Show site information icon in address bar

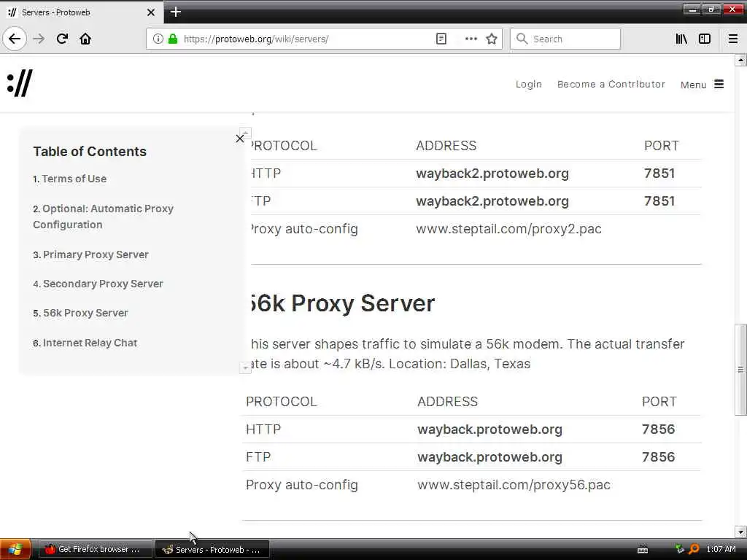158,39
